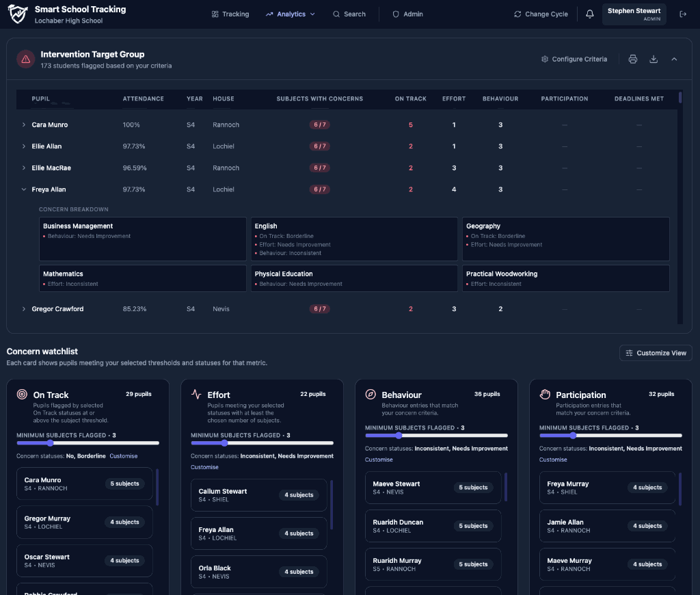Click the Customize View button
700x595 pixels.
click(656, 353)
